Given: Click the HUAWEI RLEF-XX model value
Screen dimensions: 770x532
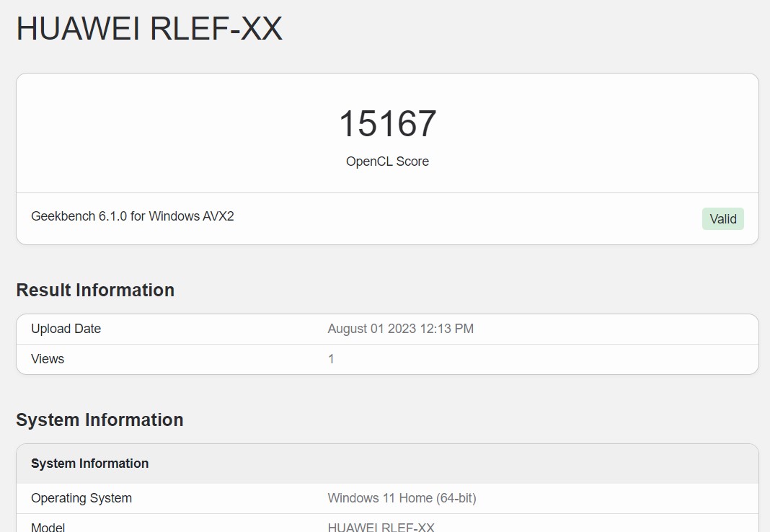Looking at the screenshot, I should click(381, 527).
